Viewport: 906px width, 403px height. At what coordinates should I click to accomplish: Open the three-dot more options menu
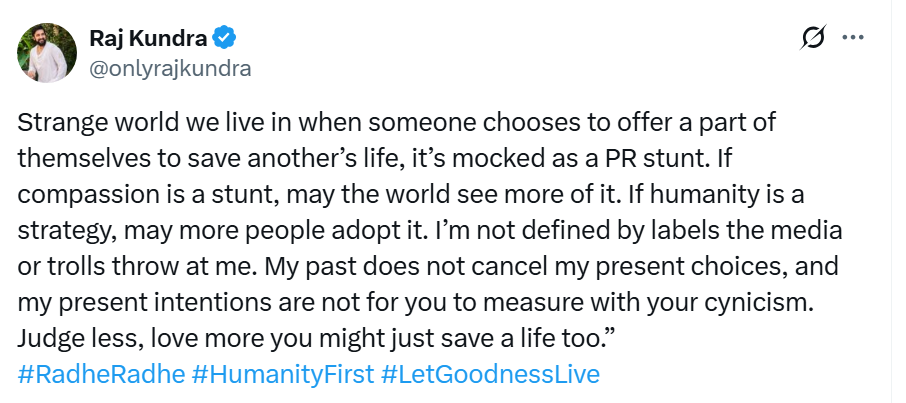tap(853, 39)
